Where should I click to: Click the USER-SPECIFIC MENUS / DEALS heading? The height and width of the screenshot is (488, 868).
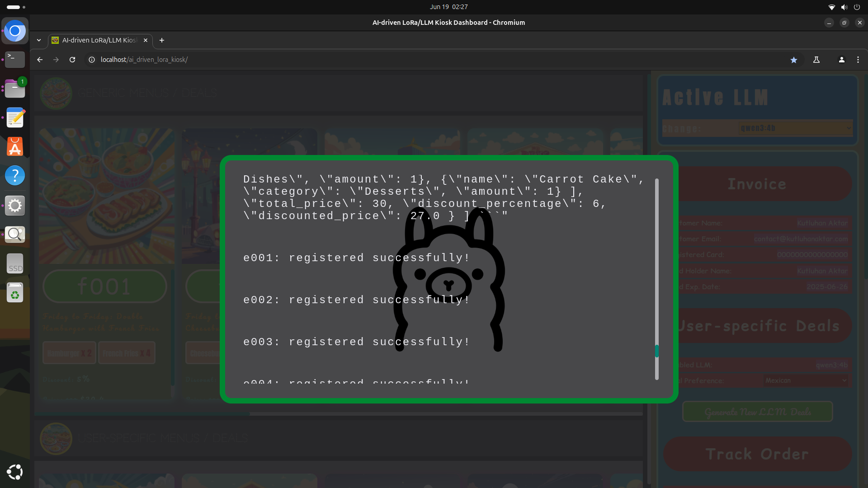tap(163, 438)
